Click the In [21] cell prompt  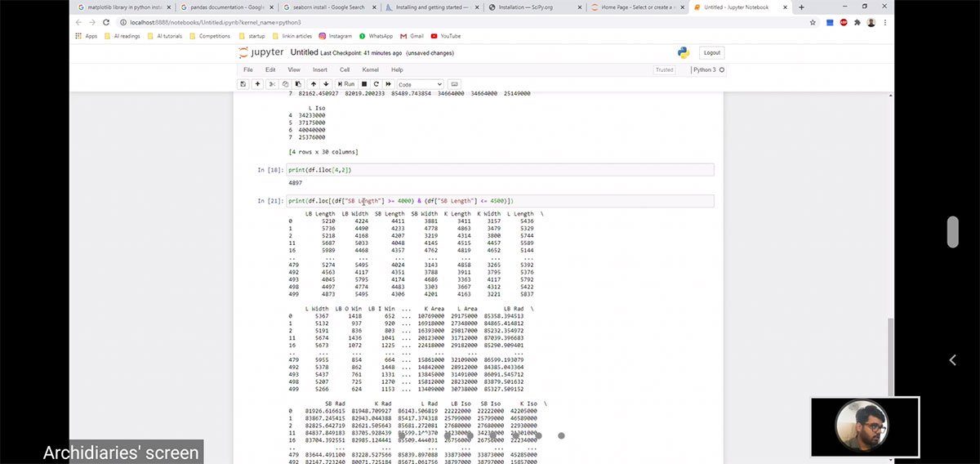pos(269,201)
